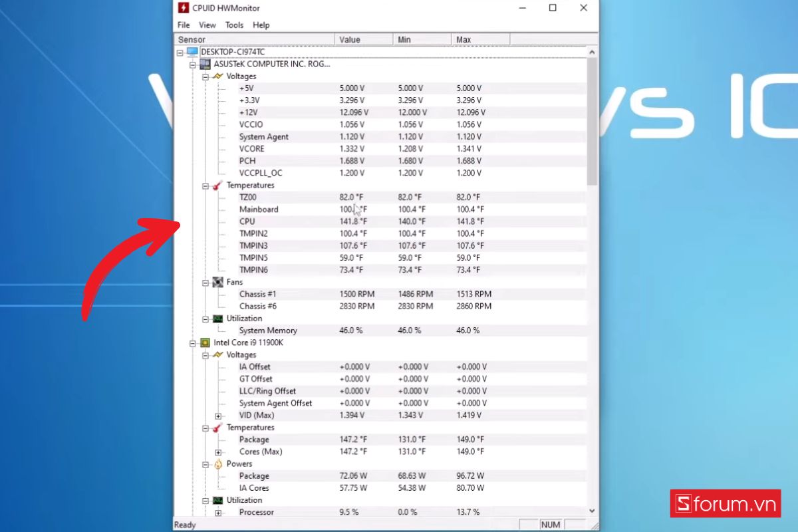Image resolution: width=798 pixels, height=532 pixels.
Task: Click the motherboard Temperatures thermometer icon
Action: point(218,186)
